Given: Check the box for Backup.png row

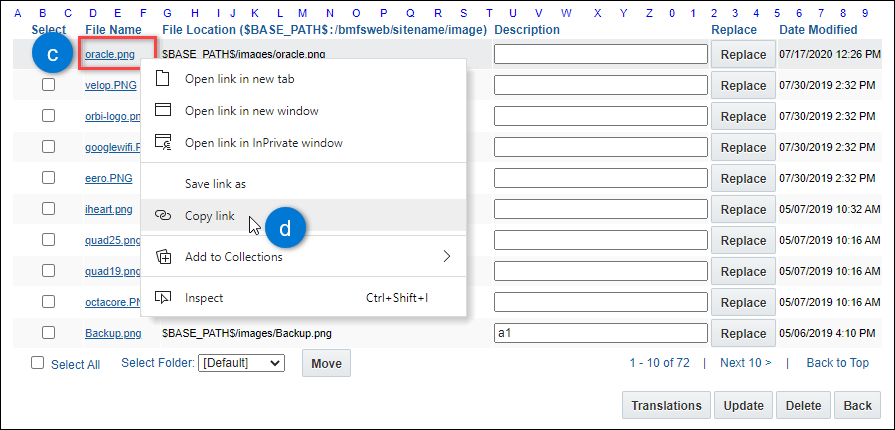Looking at the screenshot, I should coord(49,332).
